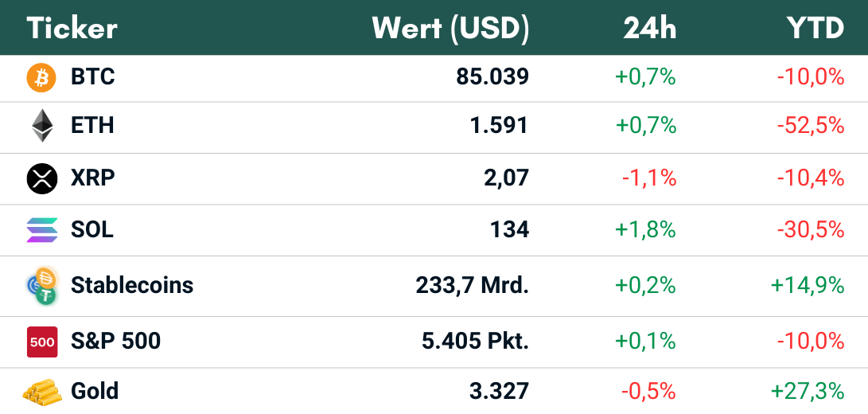Viewport: 868px width, 414px height.
Task: Sort by the Wert (USD) header
Action: point(450,29)
